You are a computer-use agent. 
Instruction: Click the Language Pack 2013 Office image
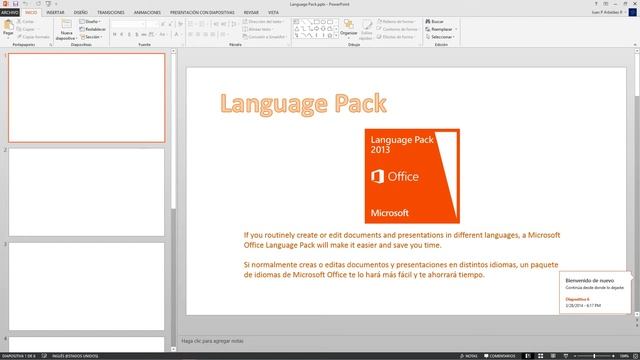click(x=412, y=176)
